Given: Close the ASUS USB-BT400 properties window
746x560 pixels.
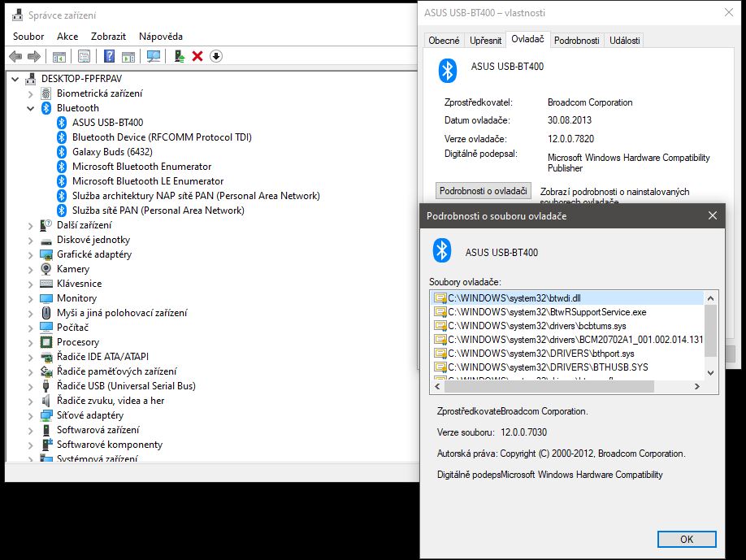Looking at the screenshot, I should [x=729, y=12].
